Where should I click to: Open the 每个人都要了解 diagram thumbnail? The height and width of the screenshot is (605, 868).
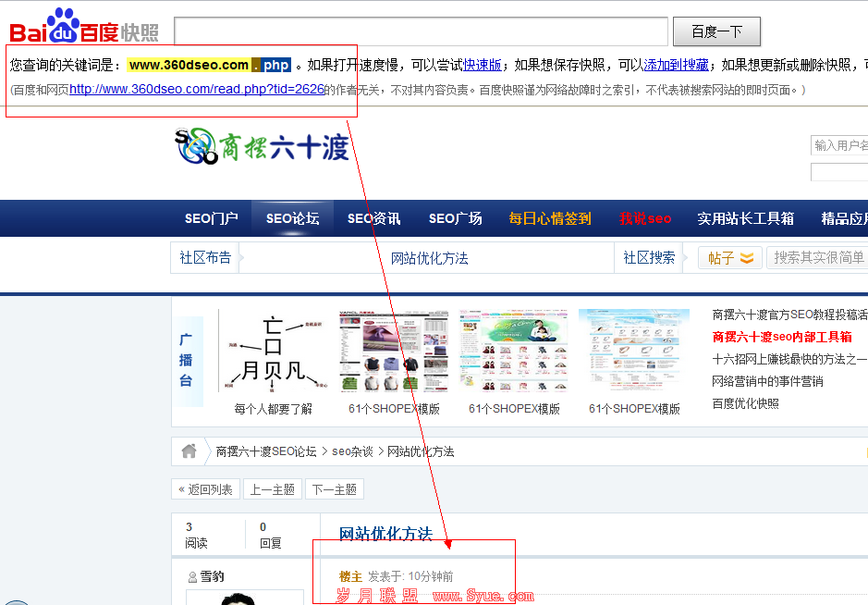click(273, 352)
